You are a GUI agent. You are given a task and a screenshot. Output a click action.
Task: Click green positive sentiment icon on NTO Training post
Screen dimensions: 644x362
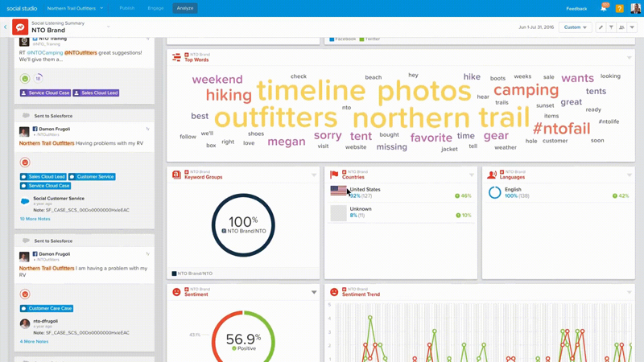(x=25, y=79)
